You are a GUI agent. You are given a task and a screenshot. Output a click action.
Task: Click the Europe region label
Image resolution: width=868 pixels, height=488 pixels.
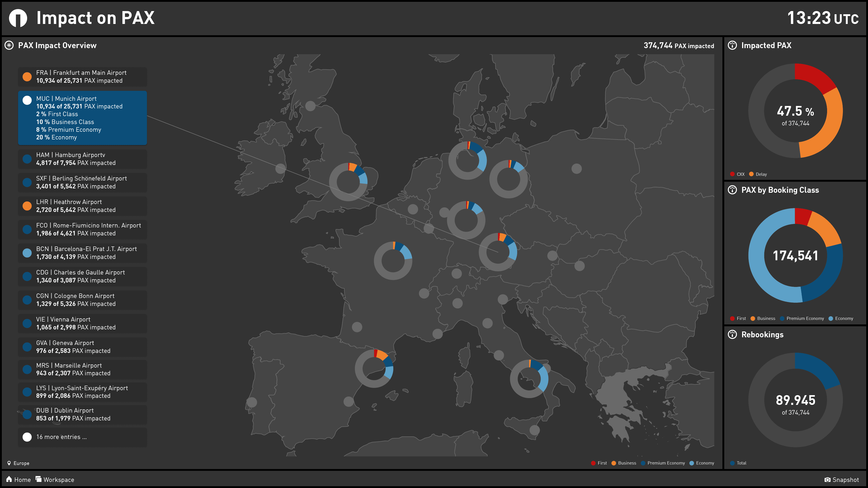(21, 463)
